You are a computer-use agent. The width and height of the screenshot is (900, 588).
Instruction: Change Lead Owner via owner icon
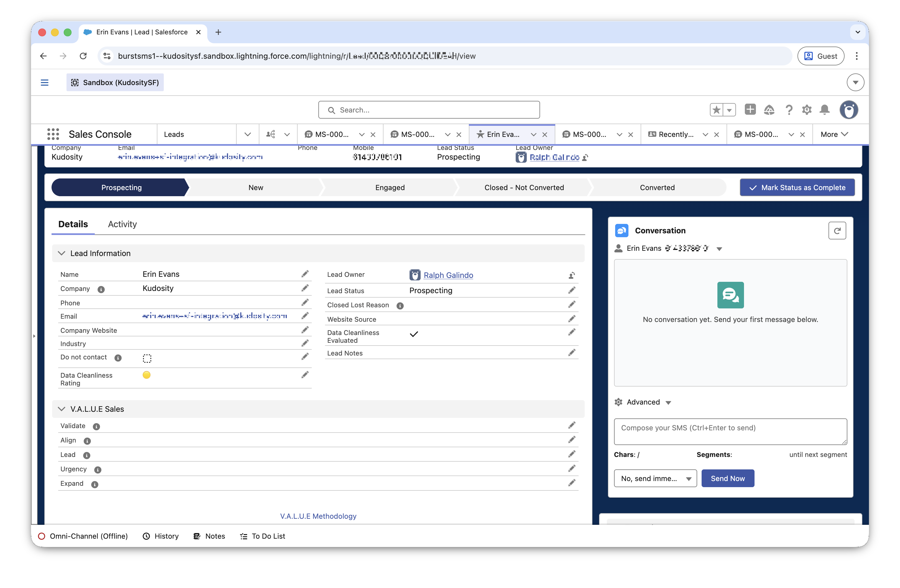click(x=571, y=275)
